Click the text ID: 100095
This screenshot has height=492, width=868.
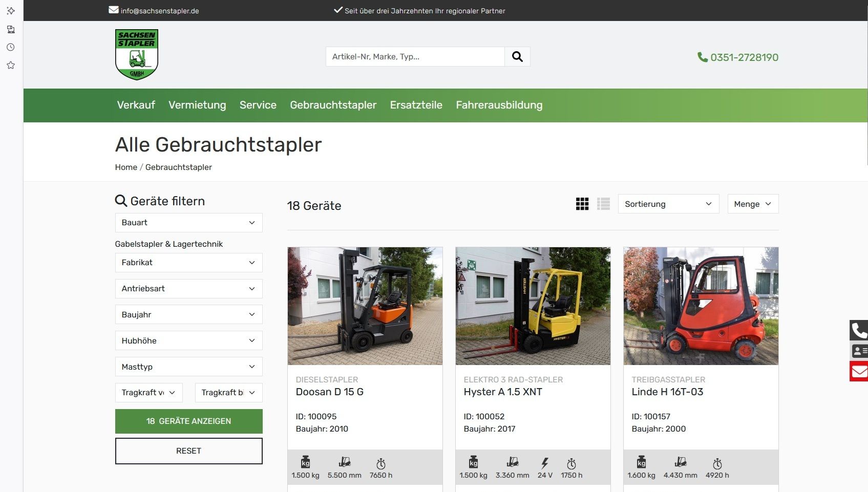pos(316,417)
